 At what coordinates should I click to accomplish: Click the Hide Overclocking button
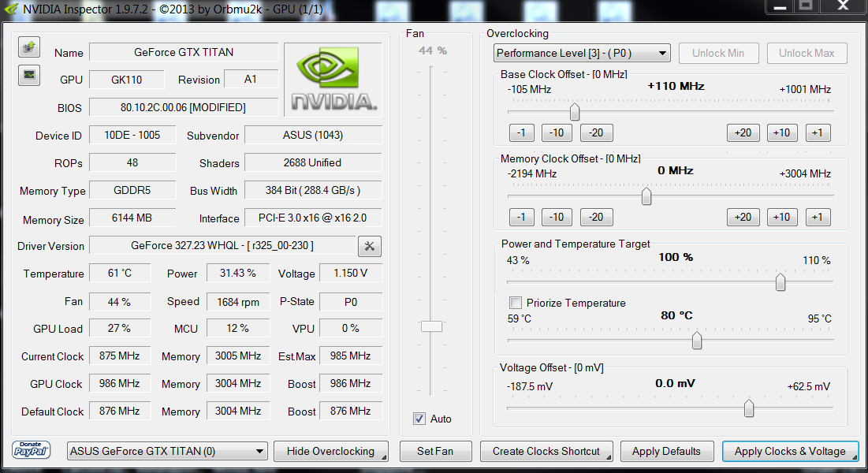[x=330, y=451]
